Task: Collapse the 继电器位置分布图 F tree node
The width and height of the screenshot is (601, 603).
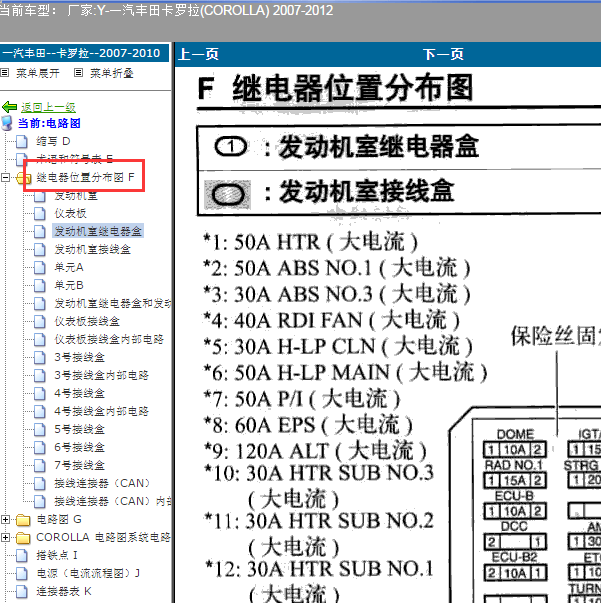Action: click(5, 178)
